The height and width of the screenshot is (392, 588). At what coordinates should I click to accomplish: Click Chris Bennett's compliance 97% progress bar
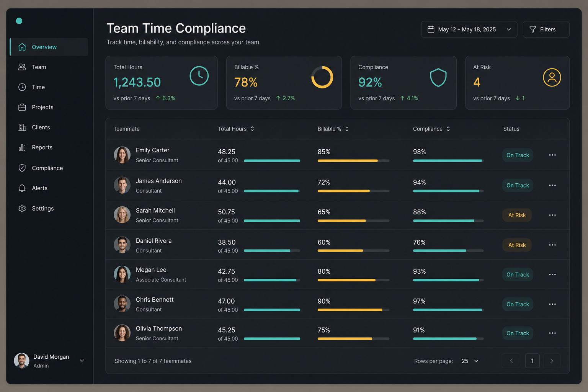tap(448, 310)
